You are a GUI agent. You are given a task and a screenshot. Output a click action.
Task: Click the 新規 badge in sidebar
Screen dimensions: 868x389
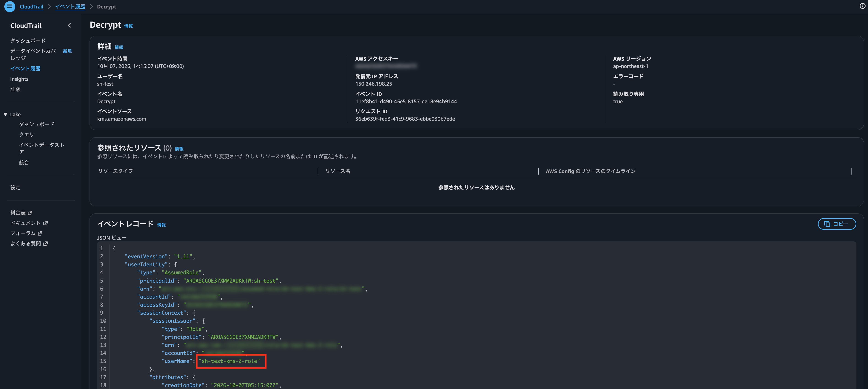(x=67, y=51)
